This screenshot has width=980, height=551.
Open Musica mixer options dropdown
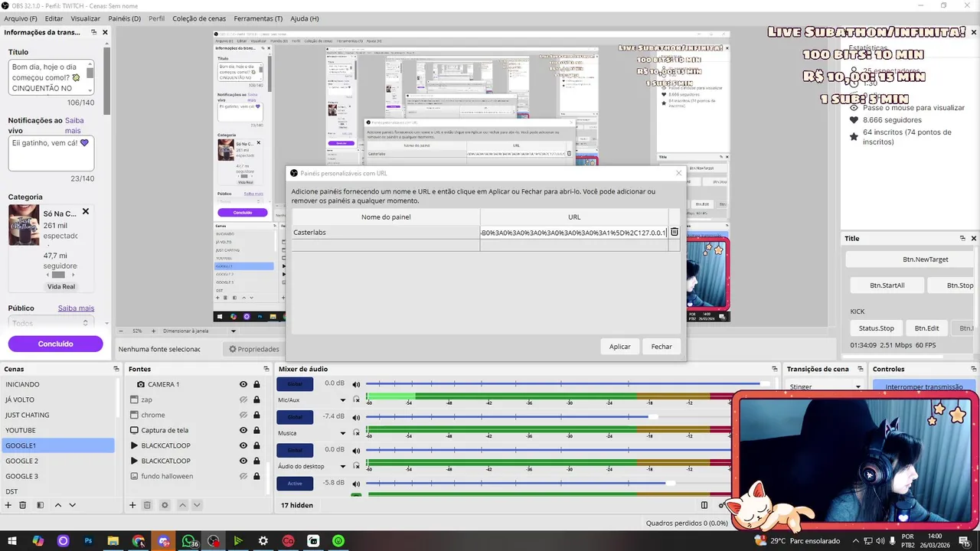pos(343,433)
